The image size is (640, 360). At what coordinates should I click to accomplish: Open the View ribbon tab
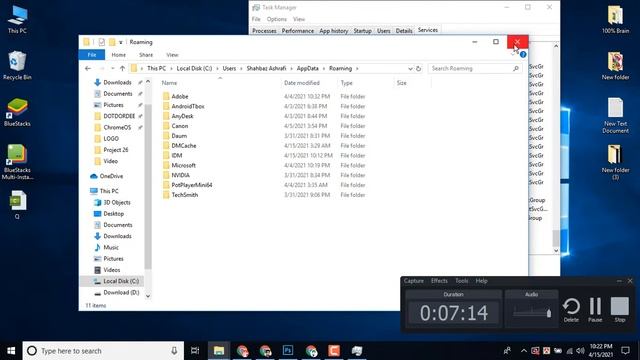click(172, 55)
